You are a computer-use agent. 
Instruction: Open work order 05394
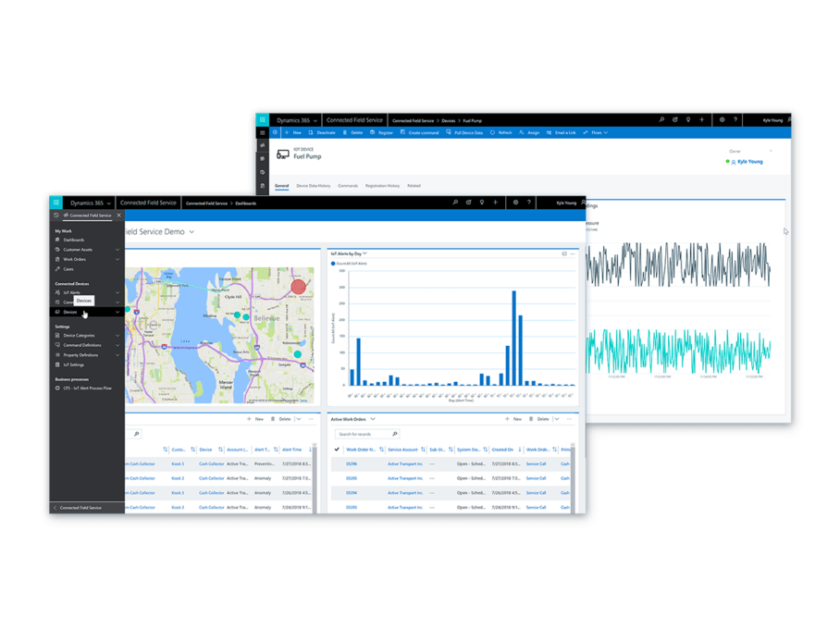[352, 493]
